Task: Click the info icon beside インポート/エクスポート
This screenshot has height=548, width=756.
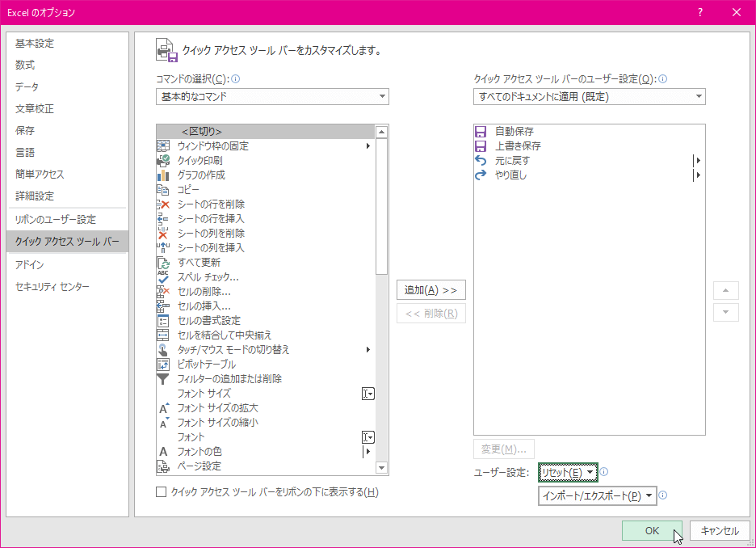Action: (x=663, y=495)
